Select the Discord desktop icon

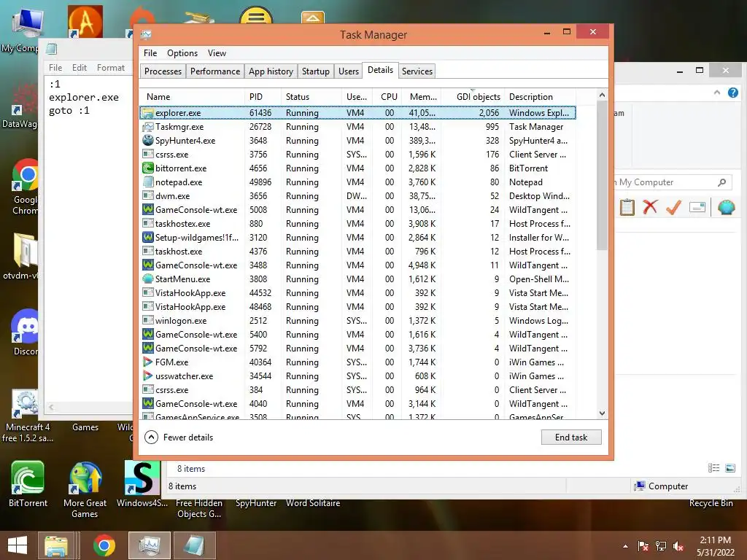(x=26, y=332)
